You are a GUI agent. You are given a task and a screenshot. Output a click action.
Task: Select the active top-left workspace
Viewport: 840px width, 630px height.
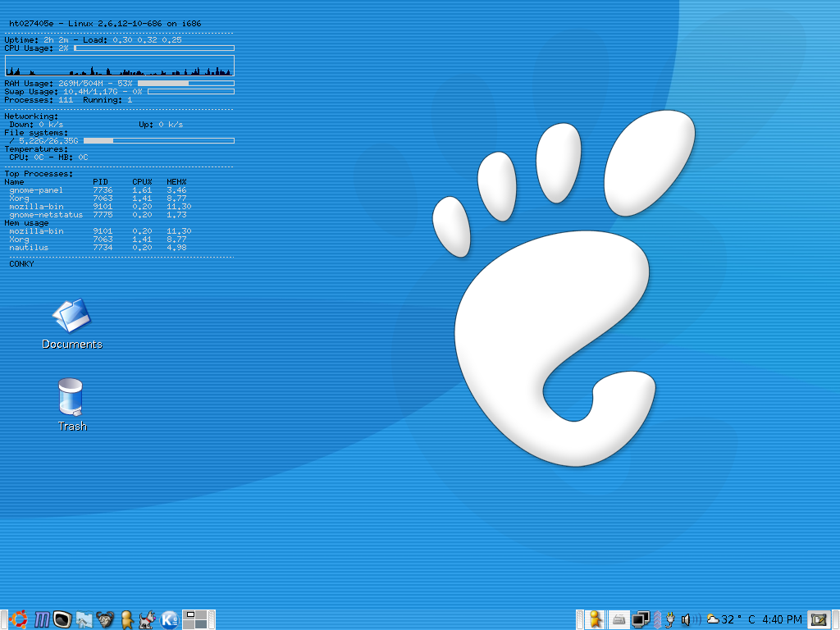tap(189, 614)
